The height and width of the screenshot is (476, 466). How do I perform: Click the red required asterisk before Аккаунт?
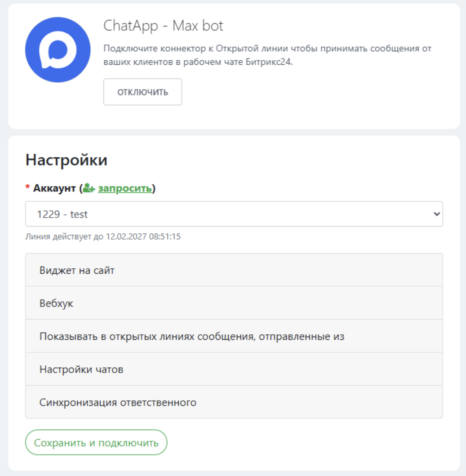tap(28, 188)
